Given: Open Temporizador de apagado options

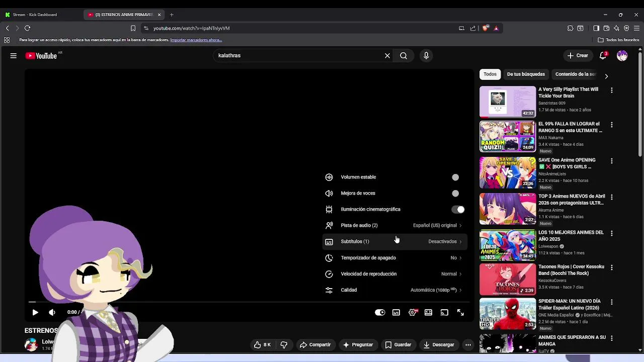Looking at the screenshot, I should tap(394, 257).
